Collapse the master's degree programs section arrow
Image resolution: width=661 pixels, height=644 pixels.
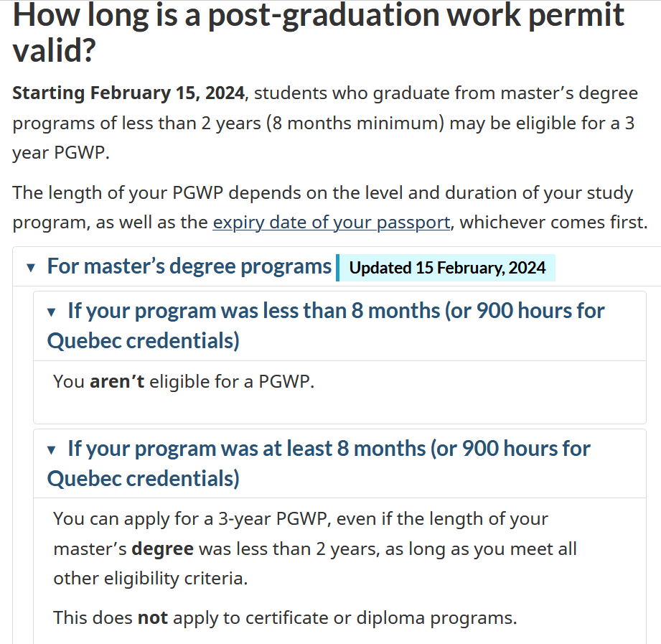point(30,267)
